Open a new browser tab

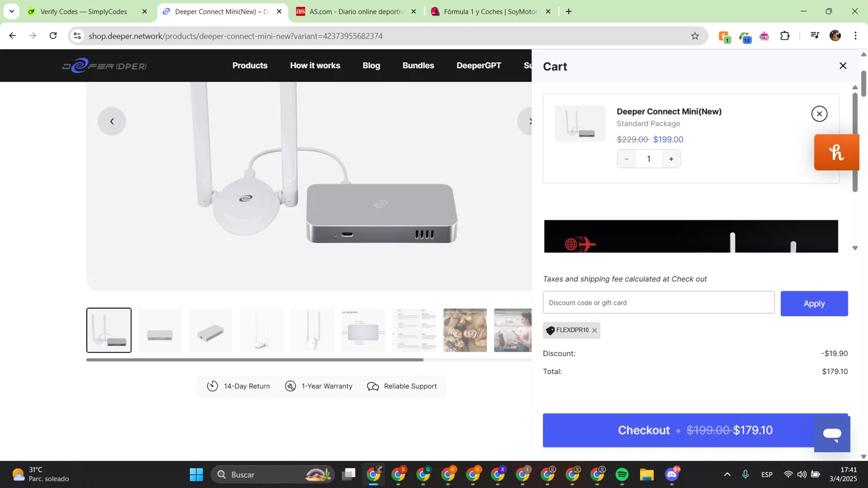568,12
